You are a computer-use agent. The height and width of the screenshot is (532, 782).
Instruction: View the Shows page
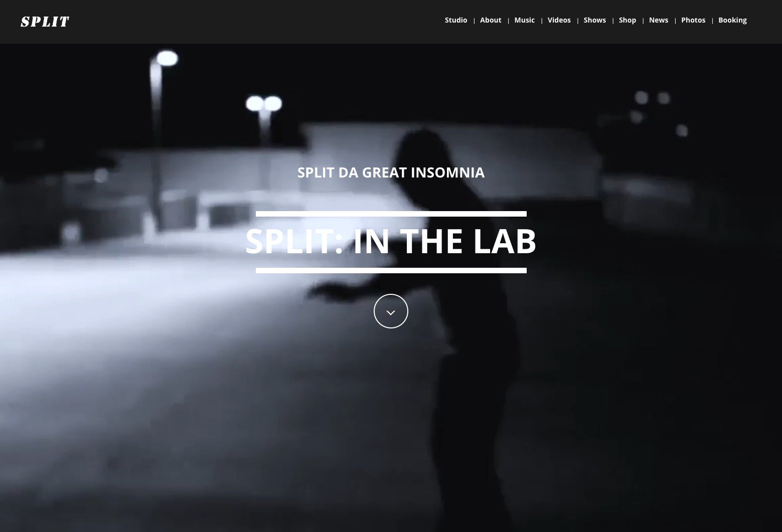pos(594,20)
